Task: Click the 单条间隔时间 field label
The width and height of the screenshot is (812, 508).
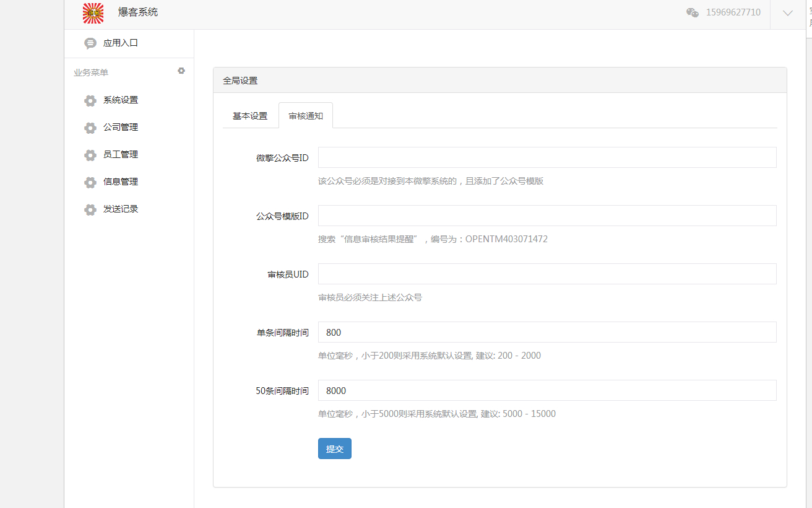Action: [x=283, y=333]
